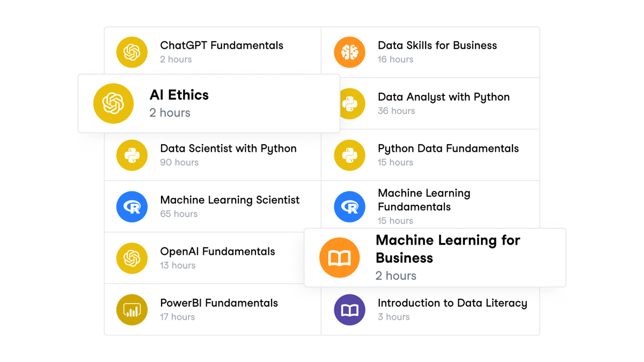Screen dimensions: 644x362
Task: Open the ChatGPT Fundamentals course title
Action: click(222, 46)
